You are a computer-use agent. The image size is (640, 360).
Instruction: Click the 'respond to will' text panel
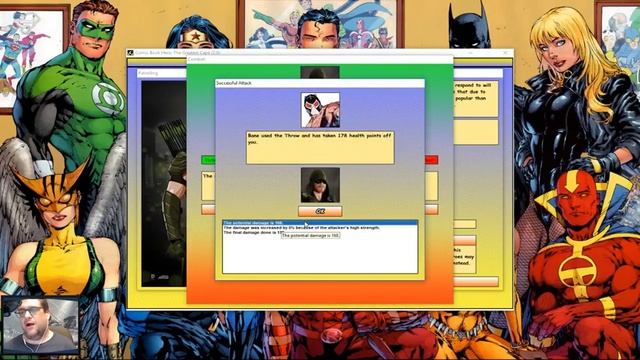(x=476, y=98)
